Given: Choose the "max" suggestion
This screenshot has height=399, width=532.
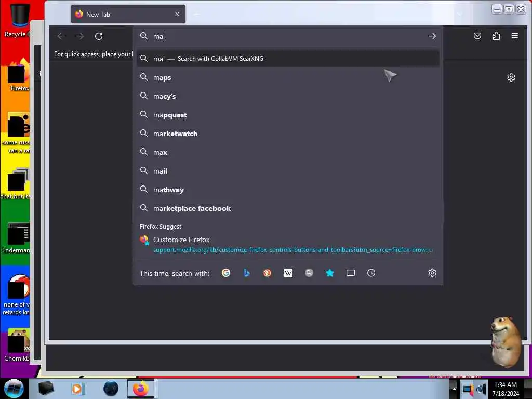Looking at the screenshot, I should tap(288, 152).
